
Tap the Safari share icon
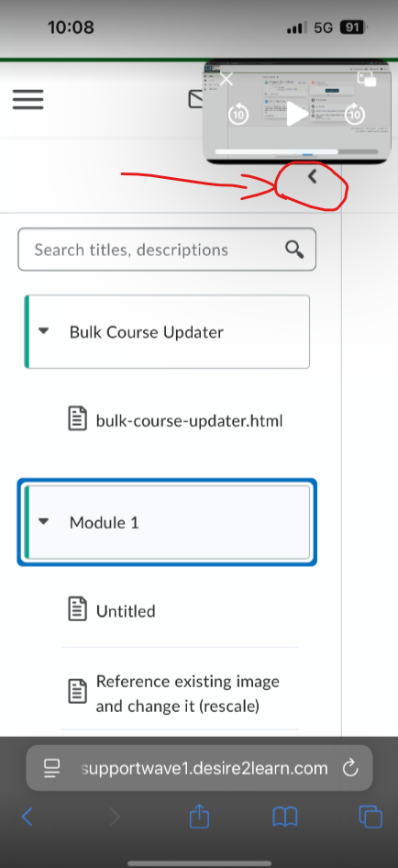199,816
